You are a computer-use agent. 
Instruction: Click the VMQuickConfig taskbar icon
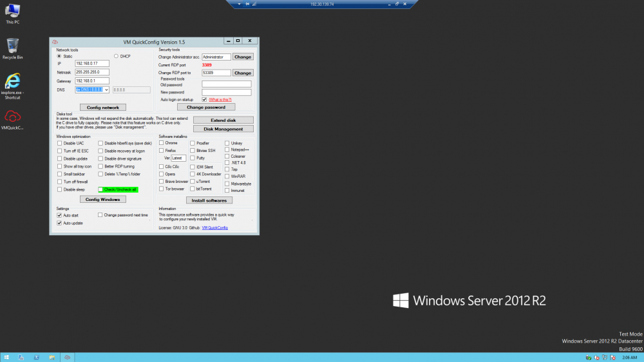68,357
